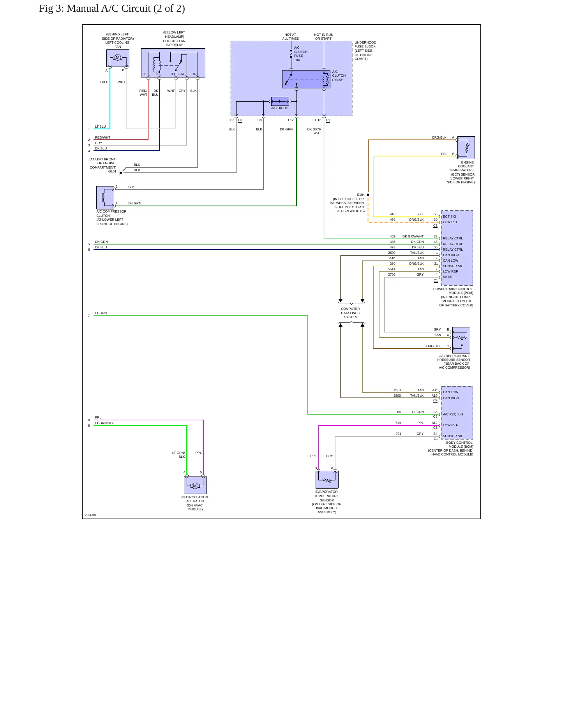Click circuit number '459'
This screenshot has width=563, height=728.
pyautogui.click(x=392, y=236)
